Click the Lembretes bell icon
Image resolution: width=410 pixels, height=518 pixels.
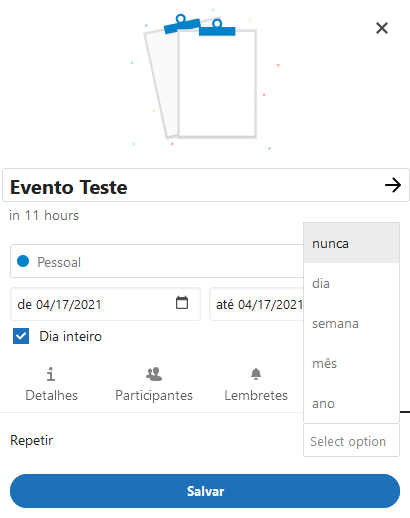[256, 374]
